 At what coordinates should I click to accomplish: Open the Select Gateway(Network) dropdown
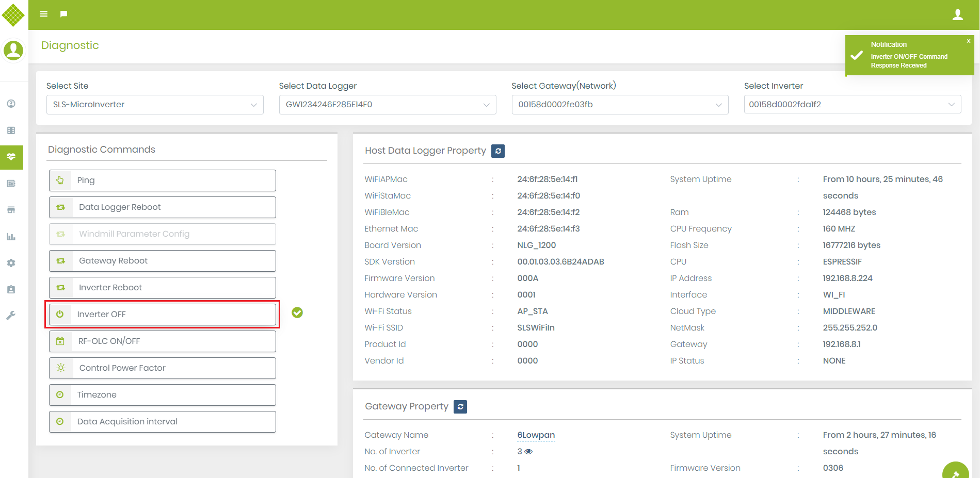pyautogui.click(x=620, y=105)
